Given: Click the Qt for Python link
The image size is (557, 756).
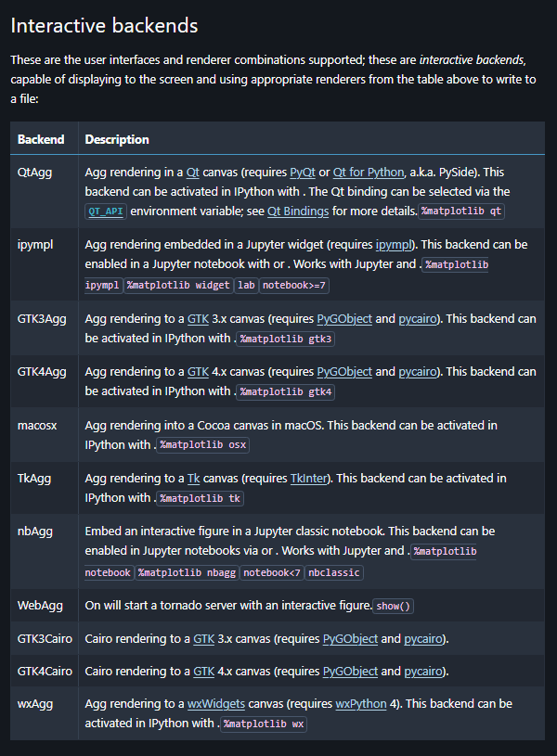Looking at the screenshot, I should point(369,172).
